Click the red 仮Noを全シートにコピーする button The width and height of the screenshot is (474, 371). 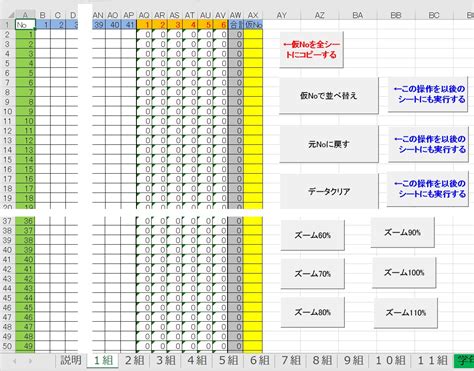(x=311, y=50)
